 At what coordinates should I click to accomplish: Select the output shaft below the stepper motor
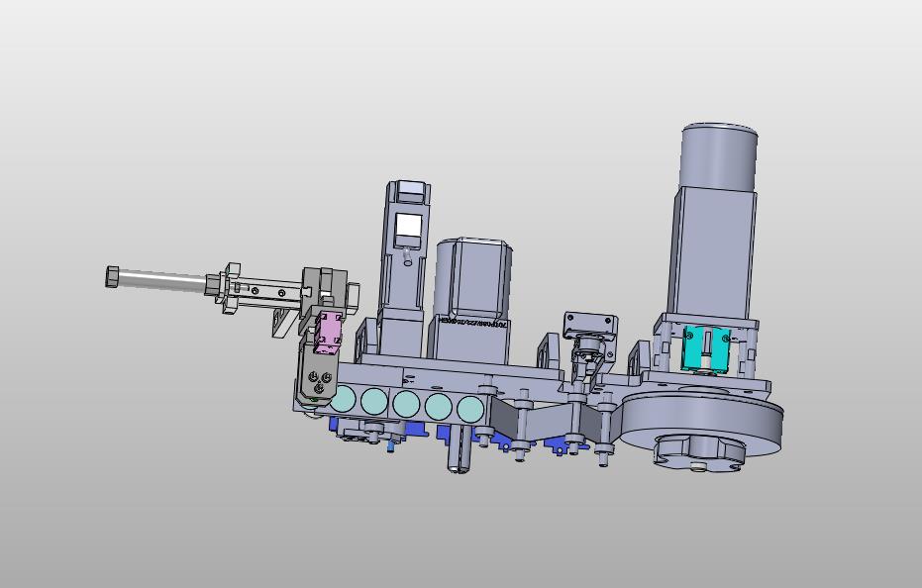460,449
